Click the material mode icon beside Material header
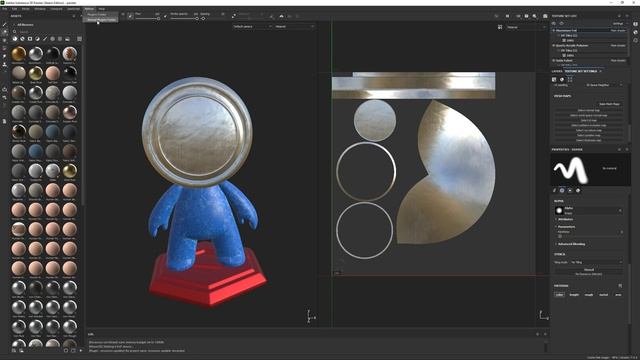 click(620, 286)
